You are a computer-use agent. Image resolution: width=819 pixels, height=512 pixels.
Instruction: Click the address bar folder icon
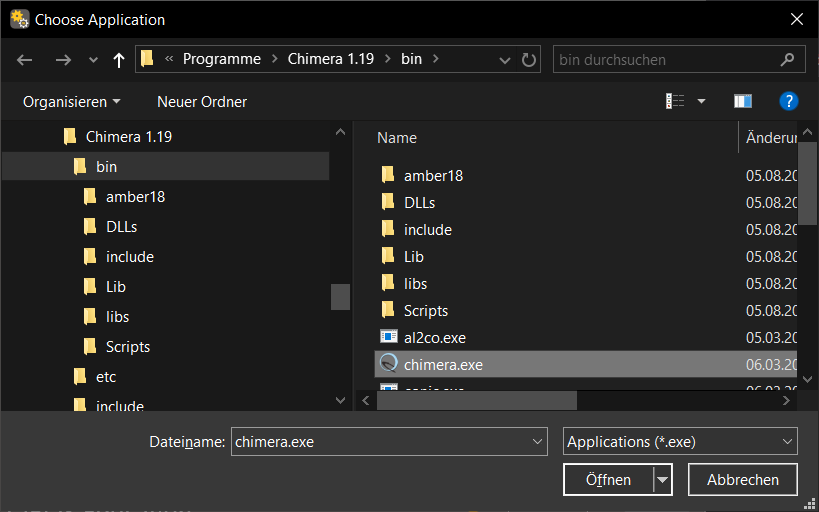tap(148, 59)
